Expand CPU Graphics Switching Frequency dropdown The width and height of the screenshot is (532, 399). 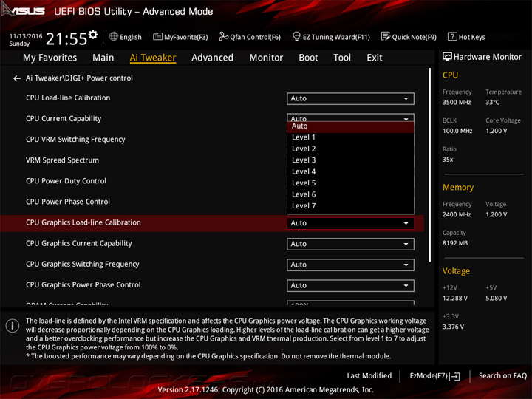350,265
